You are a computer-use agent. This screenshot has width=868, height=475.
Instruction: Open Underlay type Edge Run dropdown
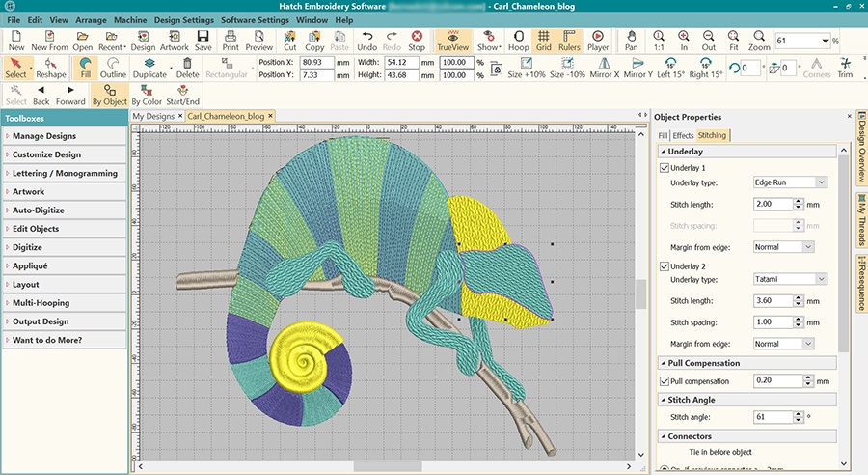(x=789, y=182)
